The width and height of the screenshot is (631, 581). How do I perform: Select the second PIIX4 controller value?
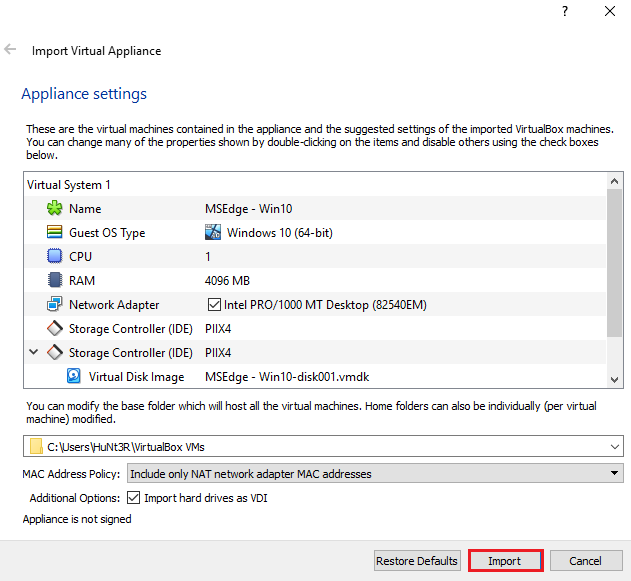[218, 353]
